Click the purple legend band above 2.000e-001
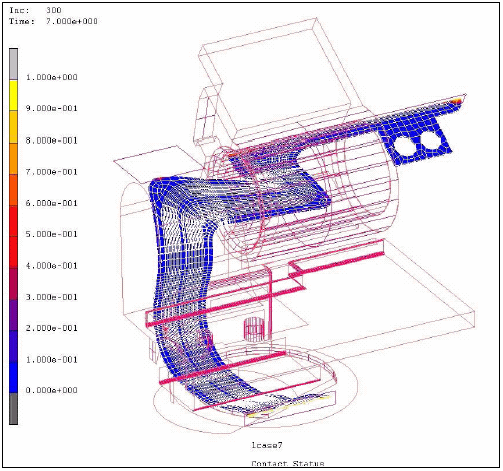 [x=13, y=315]
